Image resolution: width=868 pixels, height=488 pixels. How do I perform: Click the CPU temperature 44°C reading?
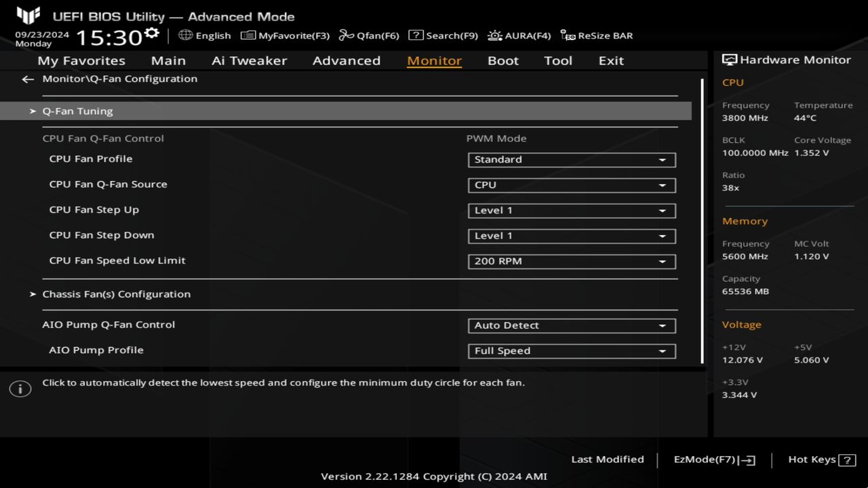point(805,118)
